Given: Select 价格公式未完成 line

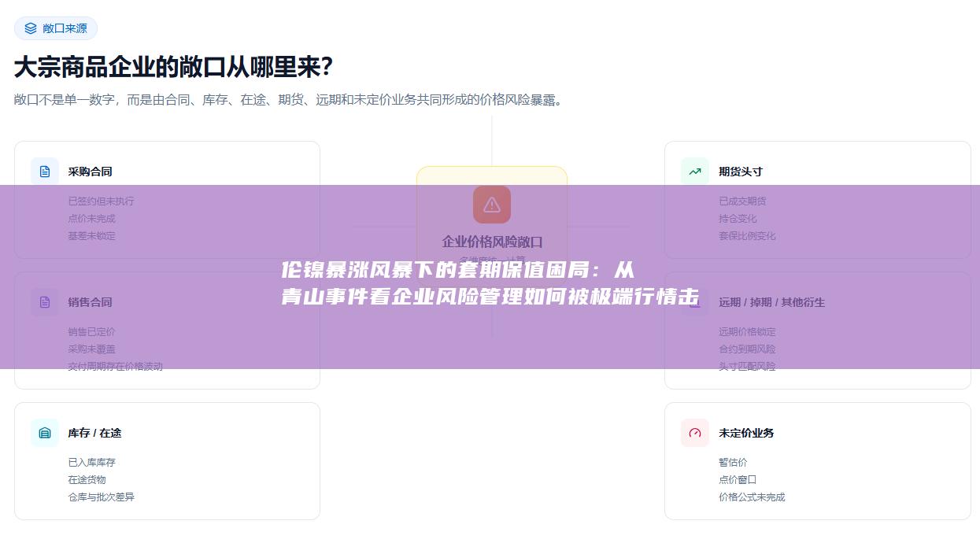Looking at the screenshot, I should click(x=752, y=497).
